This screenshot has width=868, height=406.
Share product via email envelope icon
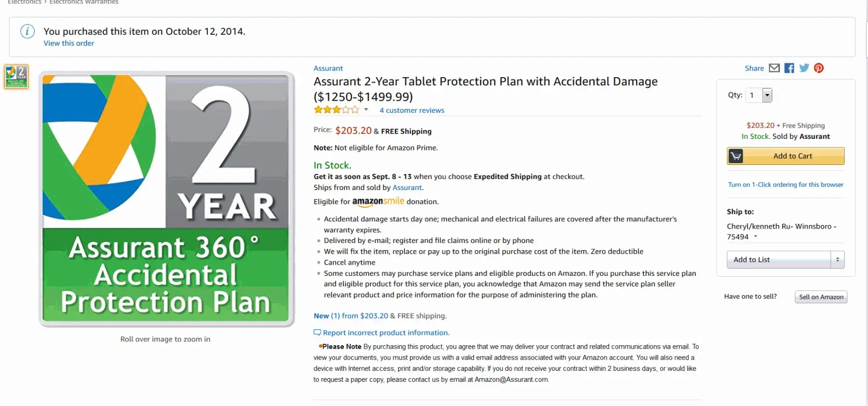tap(774, 68)
